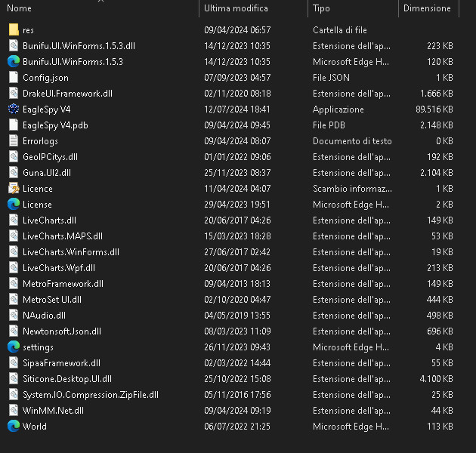Click the Edge icon next to License
The width and height of the screenshot is (476, 453).
14,205
